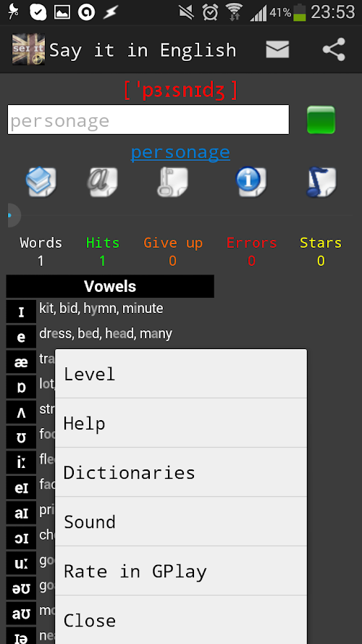Tap the alarm clock status icon
362x644 pixels.
210,12
